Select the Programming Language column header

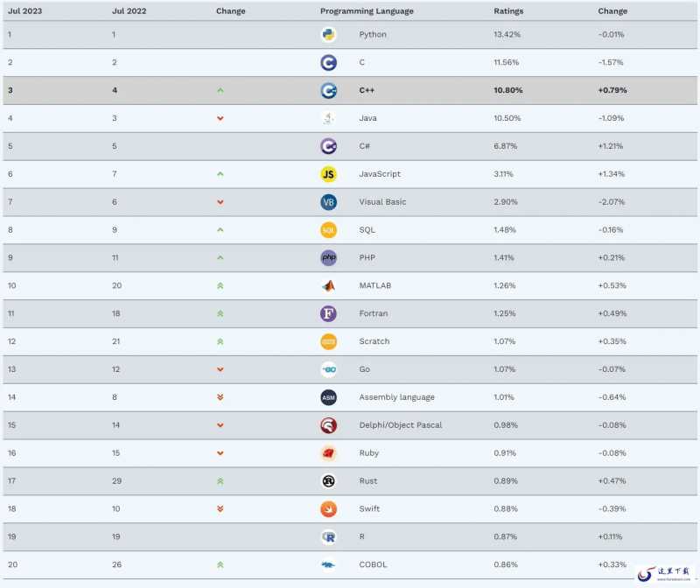[367, 11]
